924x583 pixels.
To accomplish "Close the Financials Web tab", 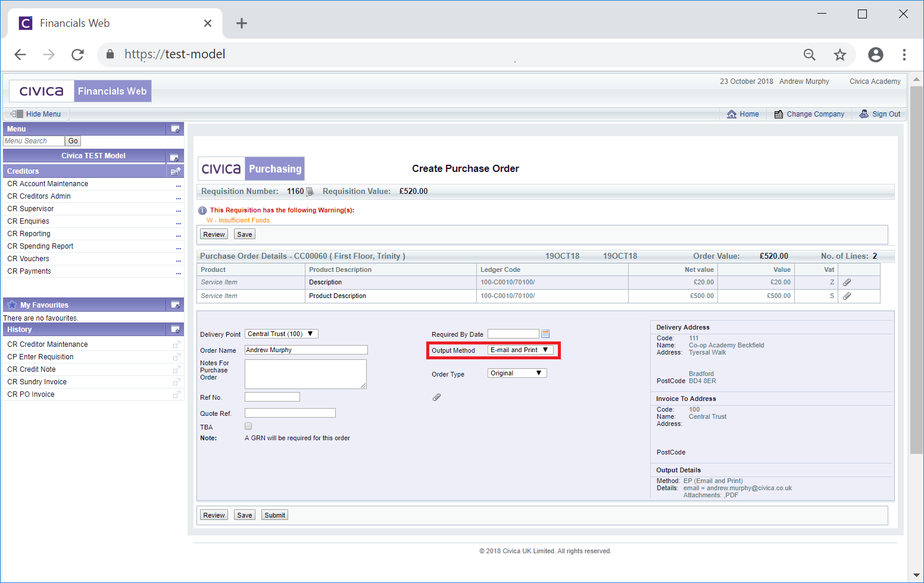I will 208,23.
